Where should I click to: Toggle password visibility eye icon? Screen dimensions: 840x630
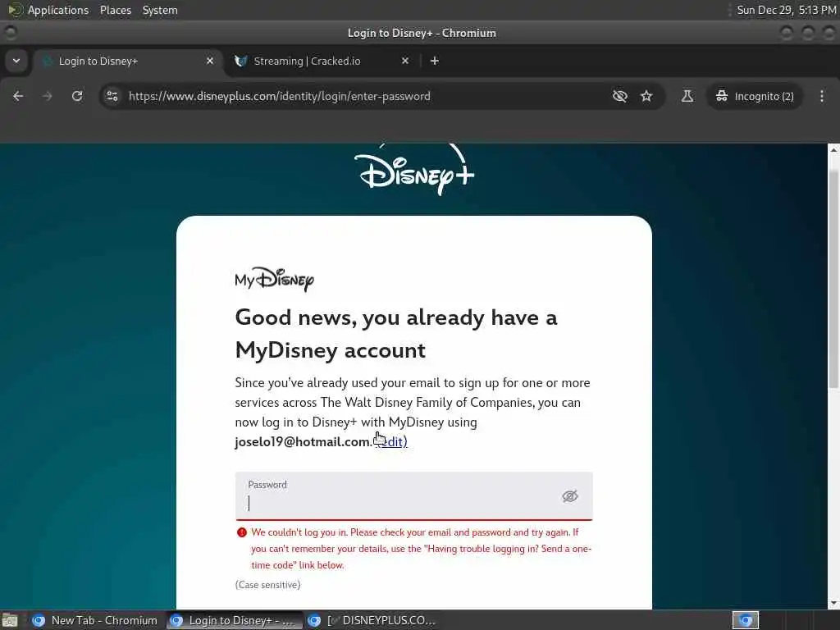(x=570, y=496)
